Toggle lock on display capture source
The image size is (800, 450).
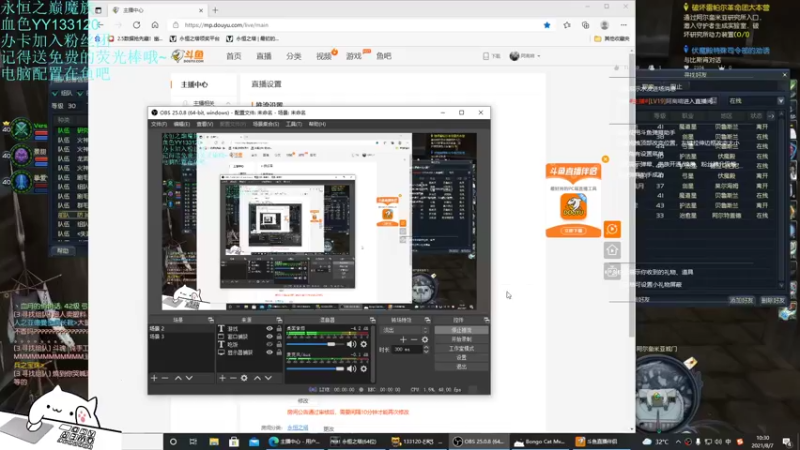point(279,352)
